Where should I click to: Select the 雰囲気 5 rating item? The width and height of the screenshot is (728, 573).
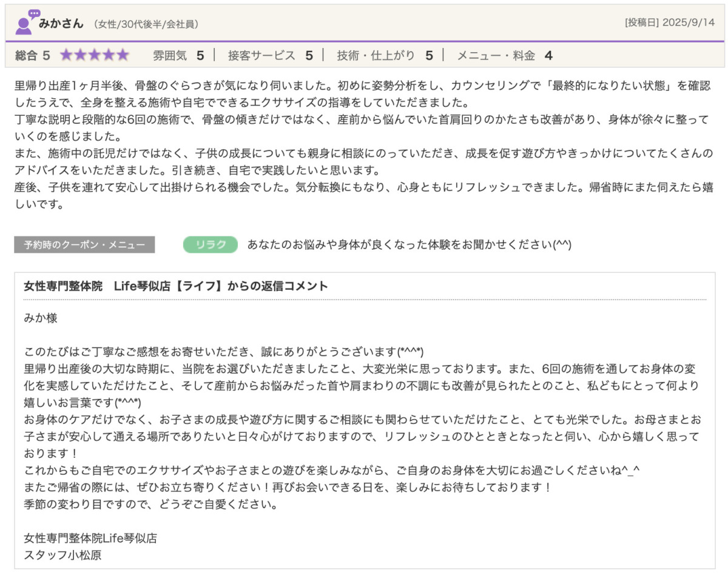pos(178,56)
